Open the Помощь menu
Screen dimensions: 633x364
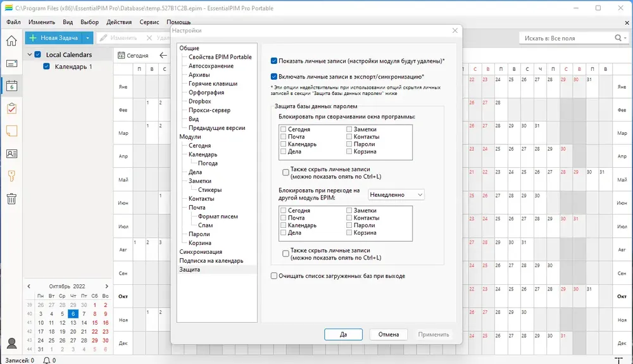tap(179, 22)
